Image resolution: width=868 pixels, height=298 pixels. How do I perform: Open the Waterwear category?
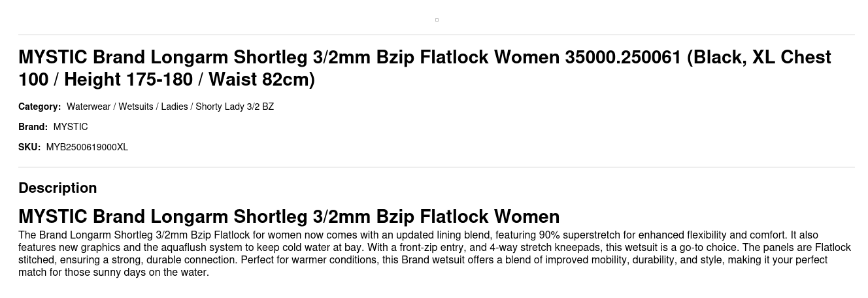pyautogui.click(x=88, y=107)
